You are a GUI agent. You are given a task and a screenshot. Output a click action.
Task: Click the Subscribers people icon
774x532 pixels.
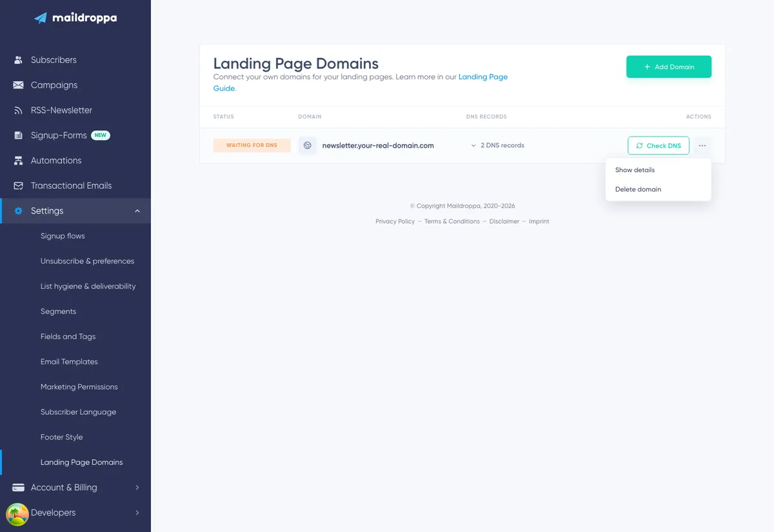click(18, 60)
